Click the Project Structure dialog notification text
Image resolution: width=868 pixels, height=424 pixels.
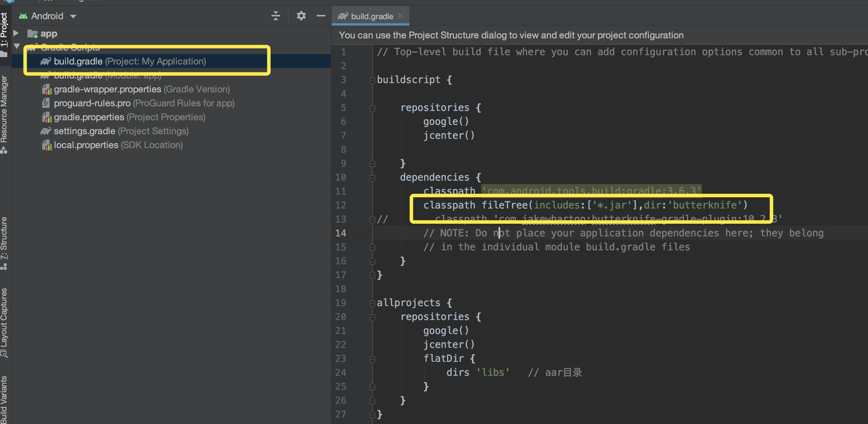[x=511, y=35]
